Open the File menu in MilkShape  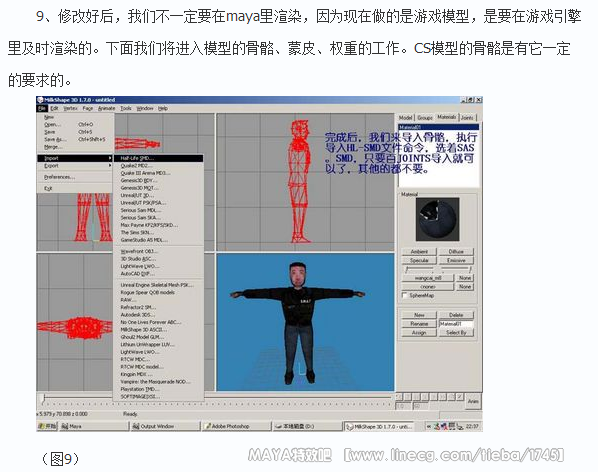click(x=42, y=108)
